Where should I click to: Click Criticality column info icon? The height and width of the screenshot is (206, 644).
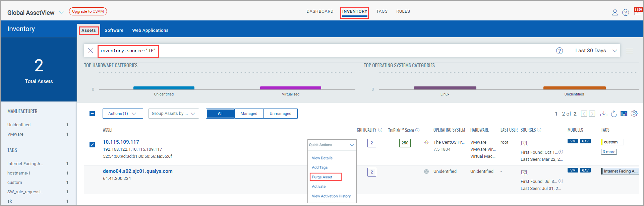(x=380, y=130)
